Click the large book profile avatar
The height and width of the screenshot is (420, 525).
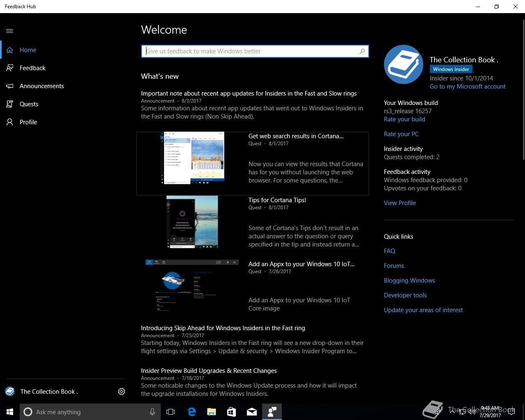click(404, 65)
